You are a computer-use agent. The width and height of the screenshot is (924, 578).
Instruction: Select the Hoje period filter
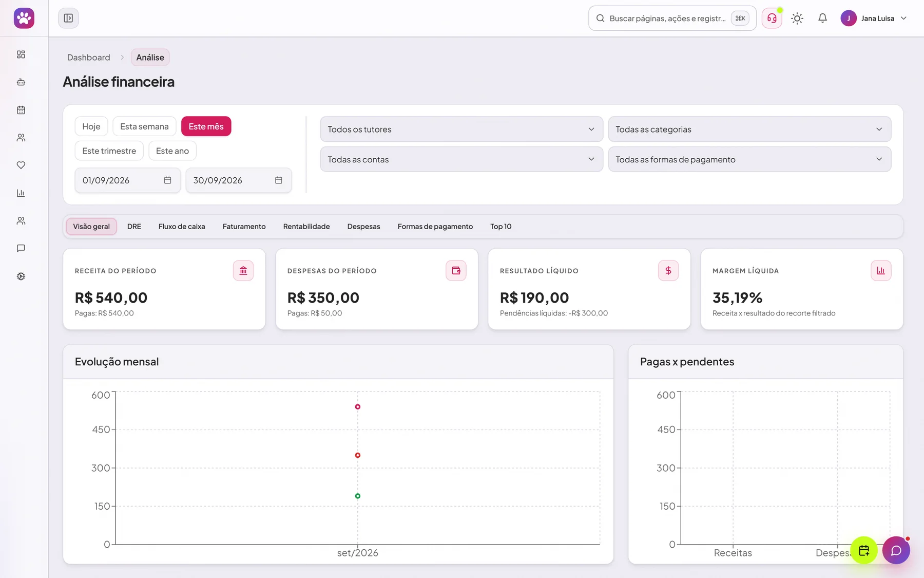click(91, 126)
